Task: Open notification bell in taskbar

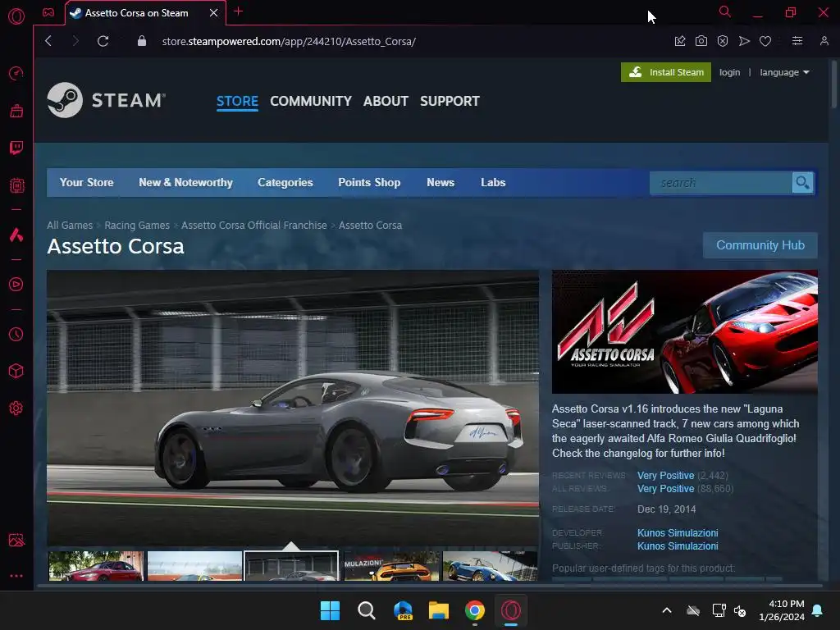Action: click(818, 610)
